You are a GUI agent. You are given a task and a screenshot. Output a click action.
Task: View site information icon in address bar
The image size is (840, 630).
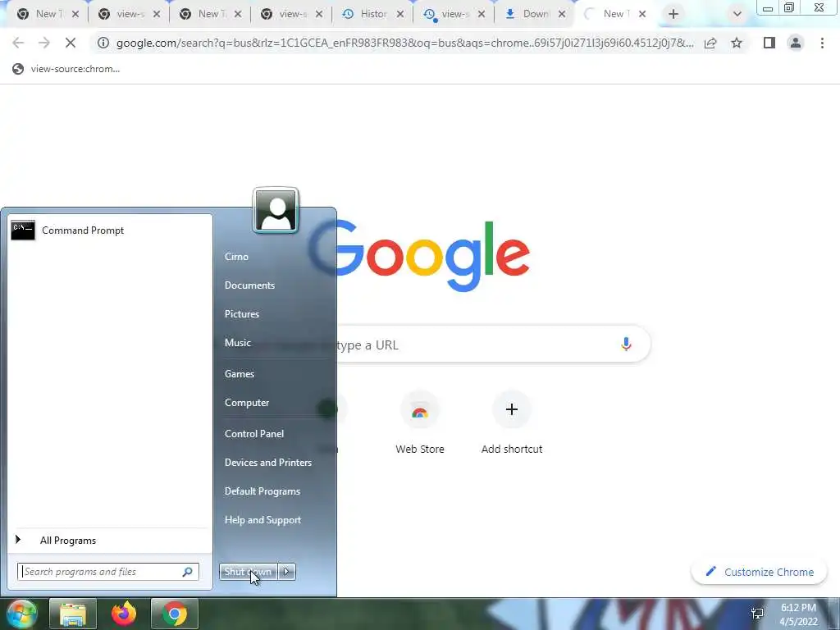[103, 43]
